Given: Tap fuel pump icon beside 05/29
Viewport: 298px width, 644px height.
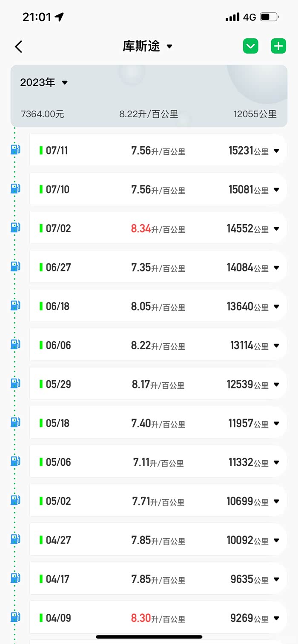Looking at the screenshot, I should 15,383.
